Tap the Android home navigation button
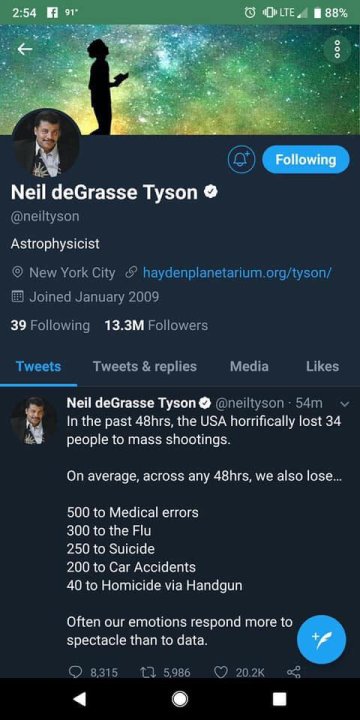This screenshot has height=720, width=360. tap(180, 699)
